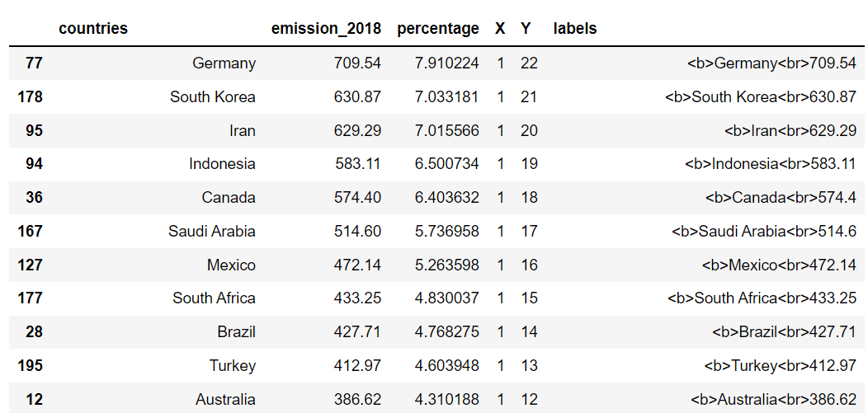The image size is (868, 413).
Task: Click the Saudi Arabia country cell
Action: click(x=212, y=231)
